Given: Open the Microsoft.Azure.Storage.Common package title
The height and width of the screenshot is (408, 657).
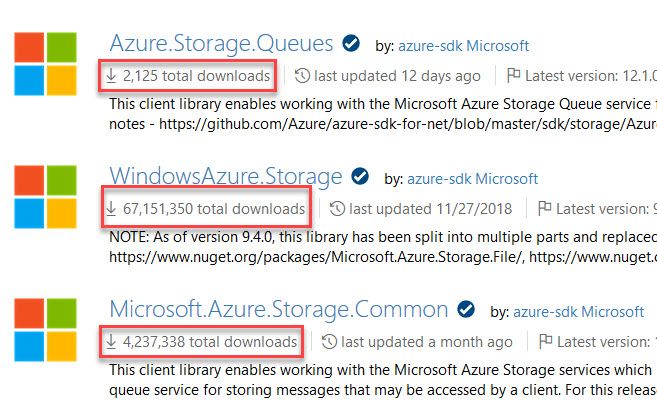Looking at the screenshot, I should click(278, 308).
